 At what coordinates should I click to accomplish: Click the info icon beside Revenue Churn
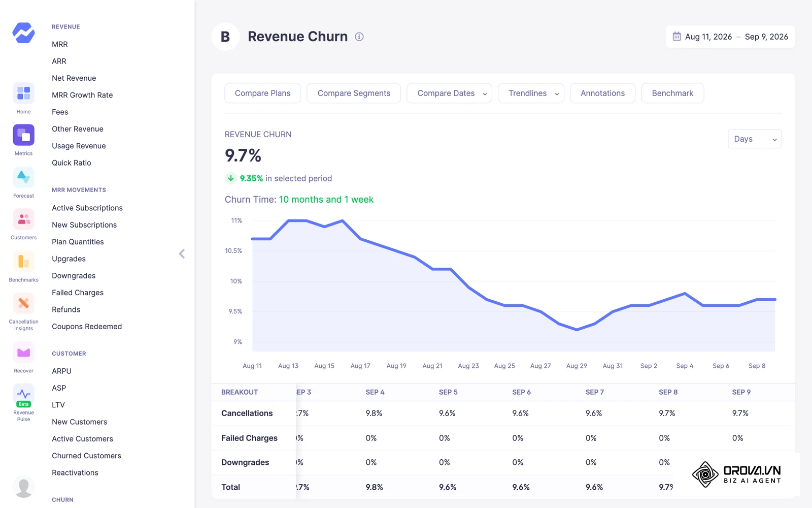[359, 37]
